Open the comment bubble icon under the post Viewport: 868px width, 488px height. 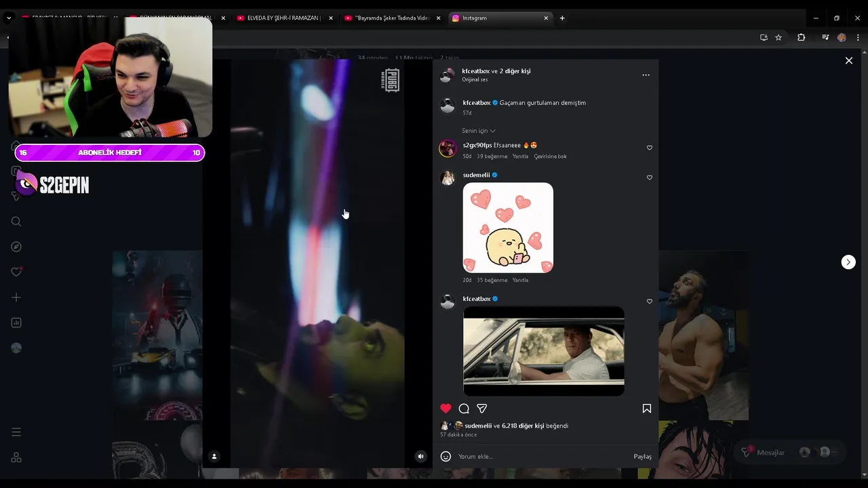click(464, 409)
